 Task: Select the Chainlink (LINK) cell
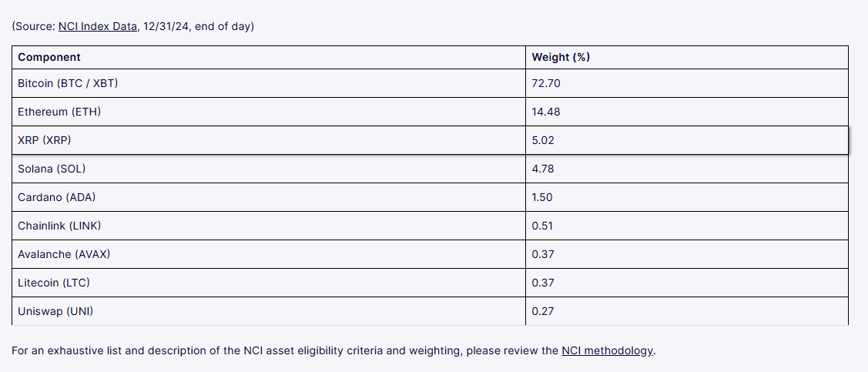click(59, 226)
